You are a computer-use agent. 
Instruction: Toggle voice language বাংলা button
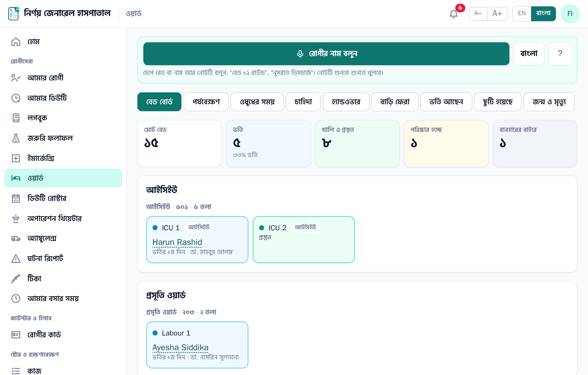[x=529, y=54]
